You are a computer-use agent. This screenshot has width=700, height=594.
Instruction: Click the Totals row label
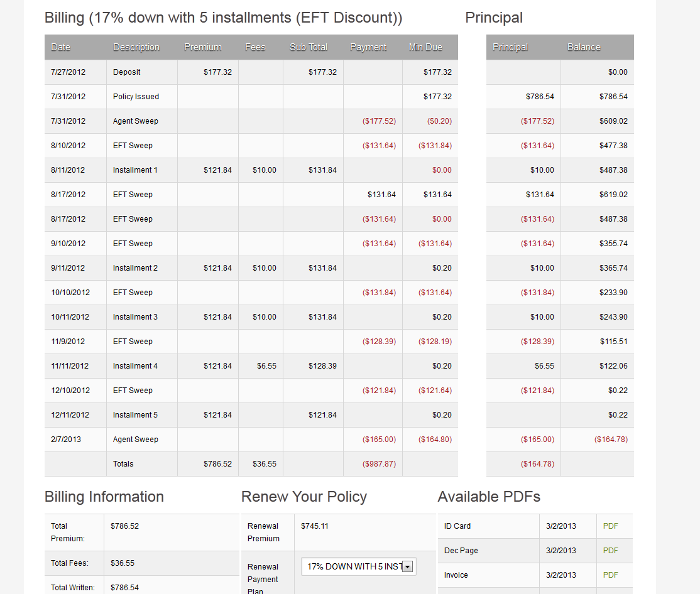click(123, 464)
